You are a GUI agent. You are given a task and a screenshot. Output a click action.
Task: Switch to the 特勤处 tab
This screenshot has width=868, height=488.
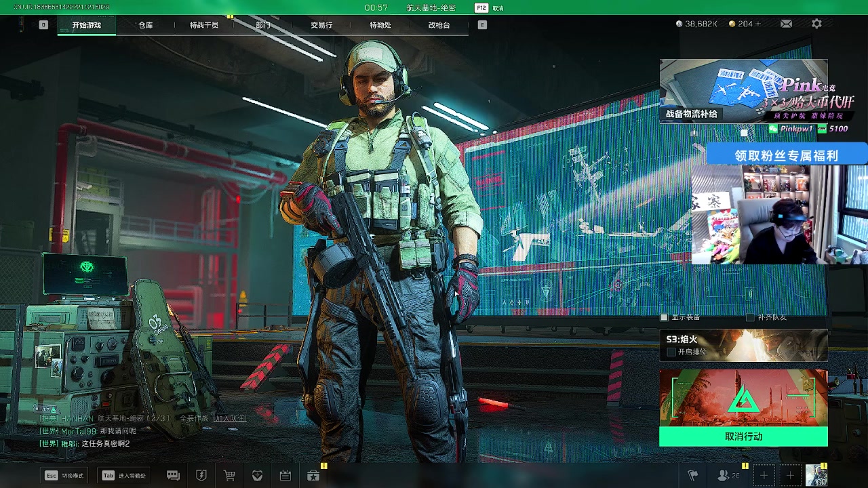pos(380,25)
